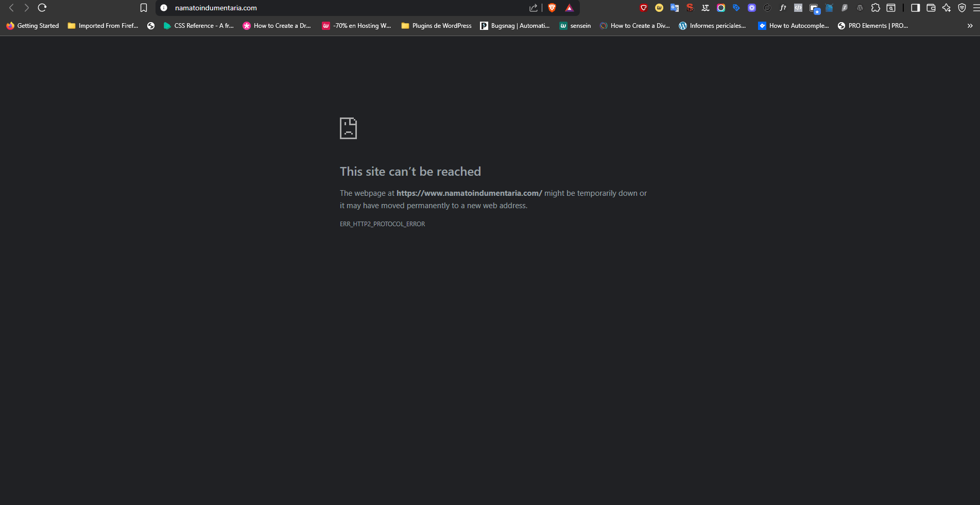This screenshot has height=505, width=980.
Task: Expand the hidden bookmarks overflow chevron
Action: 970,26
